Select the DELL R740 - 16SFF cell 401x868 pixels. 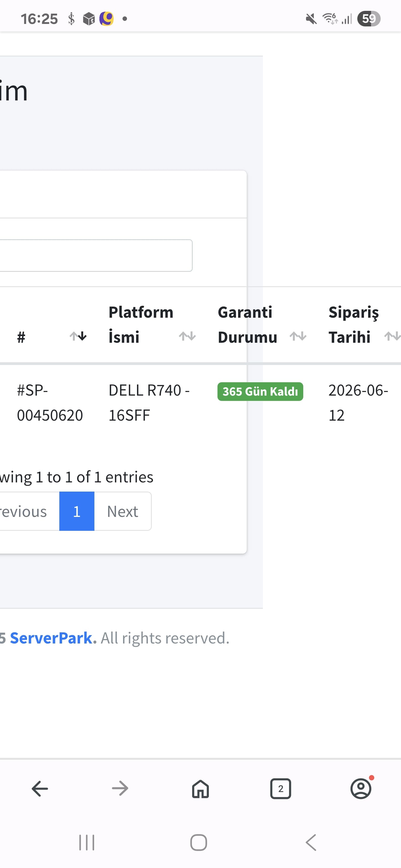pos(149,403)
